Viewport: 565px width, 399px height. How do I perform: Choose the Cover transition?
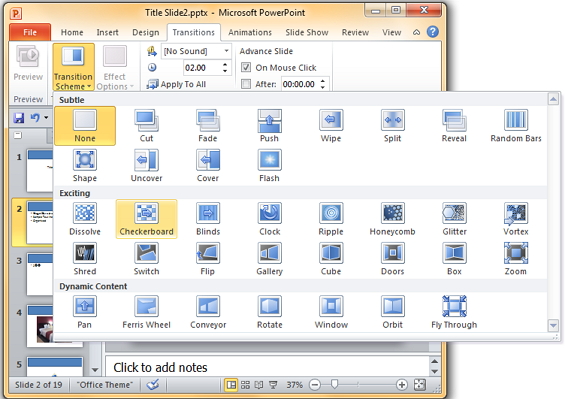click(x=208, y=165)
